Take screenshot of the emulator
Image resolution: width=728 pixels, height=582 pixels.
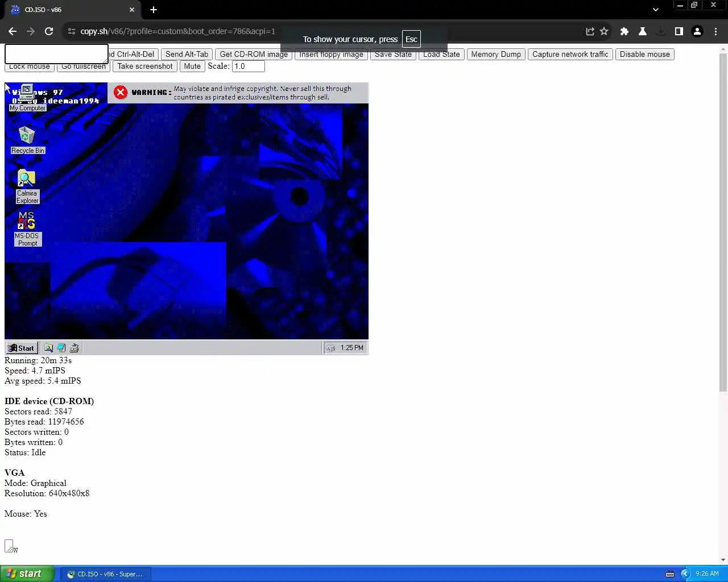coord(145,66)
